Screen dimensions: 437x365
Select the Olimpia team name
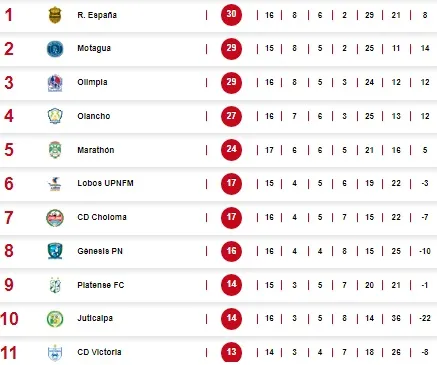pyautogui.click(x=92, y=82)
